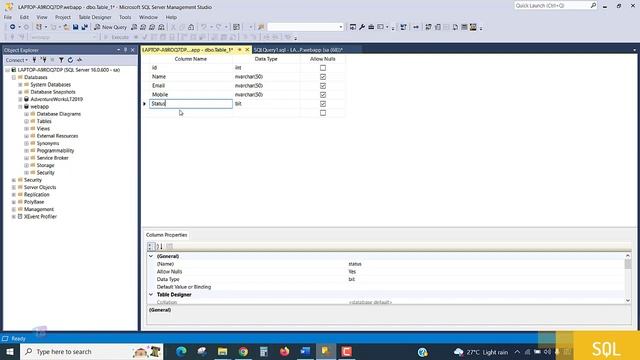The image size is (640, 360).
Task: Expand the System Databases node
Action: tap(20, 84)
